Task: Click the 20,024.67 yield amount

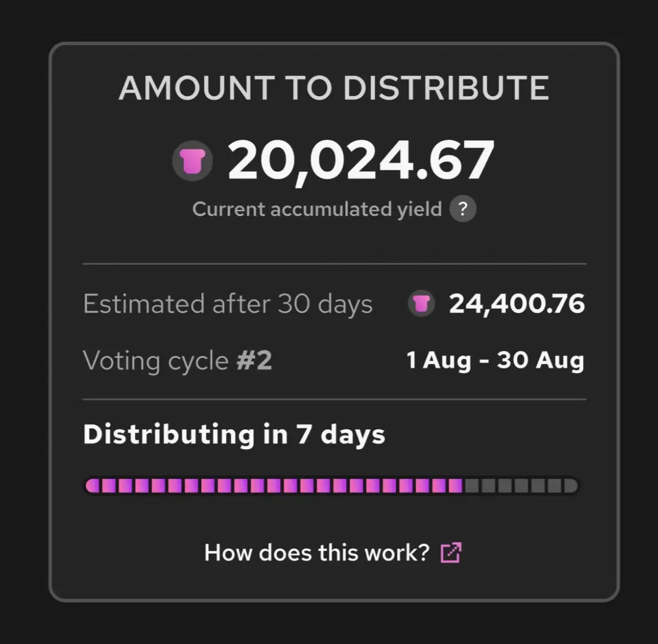Action: point(360,161)
